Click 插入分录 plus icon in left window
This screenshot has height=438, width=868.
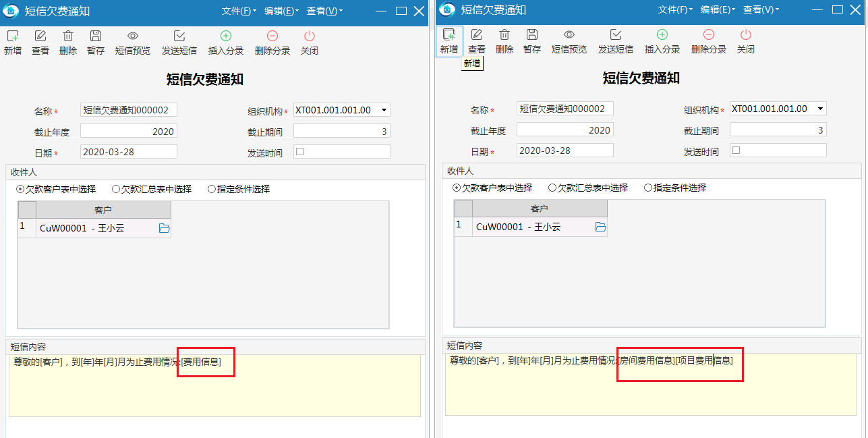point(226,36)
